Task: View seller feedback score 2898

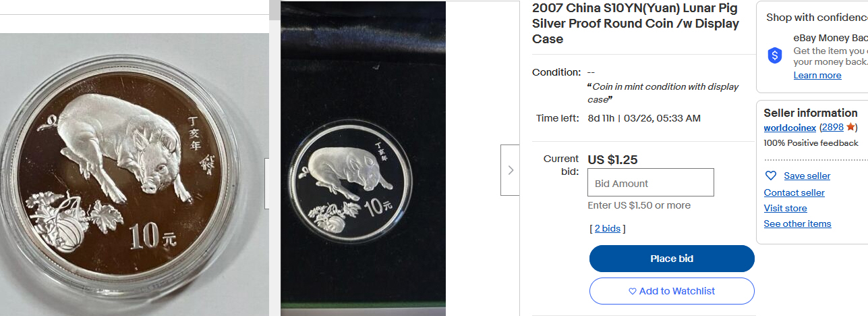Action: [833, 127]
